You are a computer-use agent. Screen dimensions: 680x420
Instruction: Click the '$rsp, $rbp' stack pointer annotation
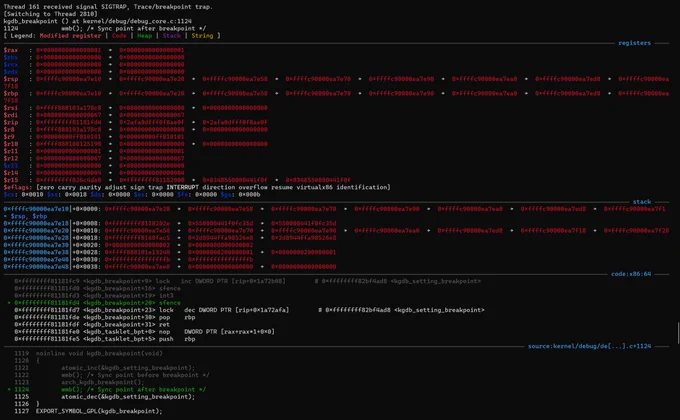tap(29, 216)
